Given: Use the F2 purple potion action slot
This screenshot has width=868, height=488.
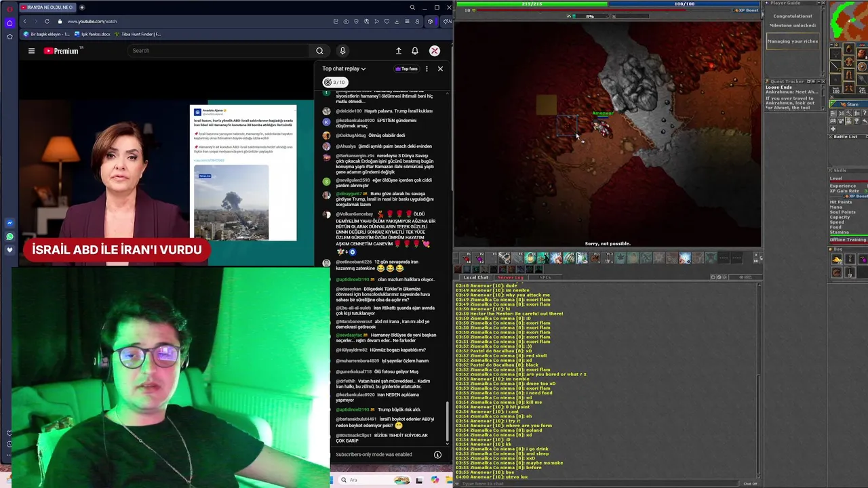Looking at the screenshot, I should tap(479, 258).
